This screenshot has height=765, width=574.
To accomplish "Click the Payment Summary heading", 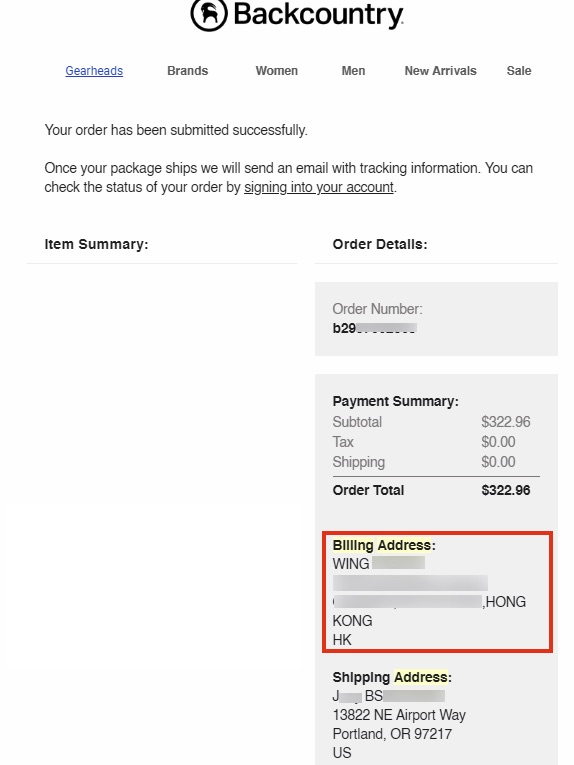I will click(x=396, y=402).
